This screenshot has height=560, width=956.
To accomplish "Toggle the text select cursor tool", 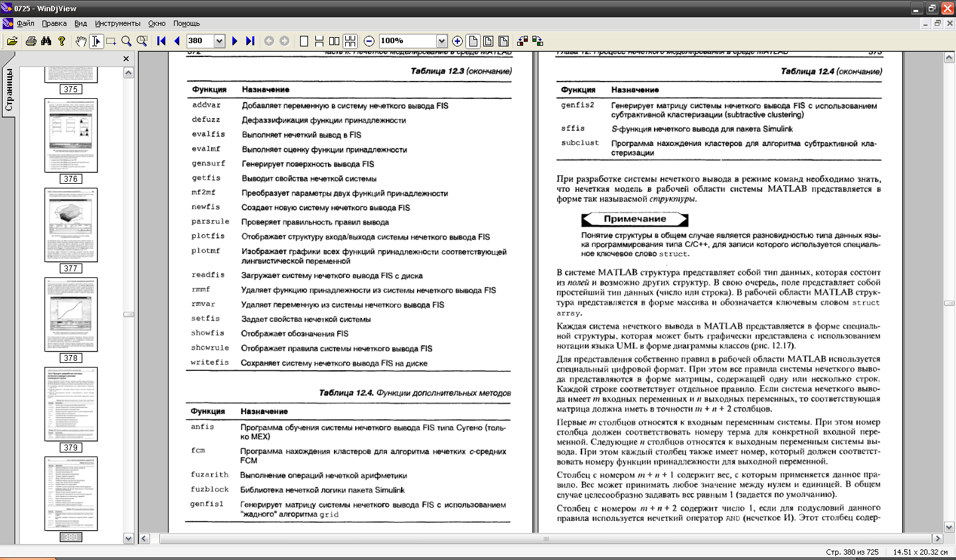I will (x=96, y=41).
